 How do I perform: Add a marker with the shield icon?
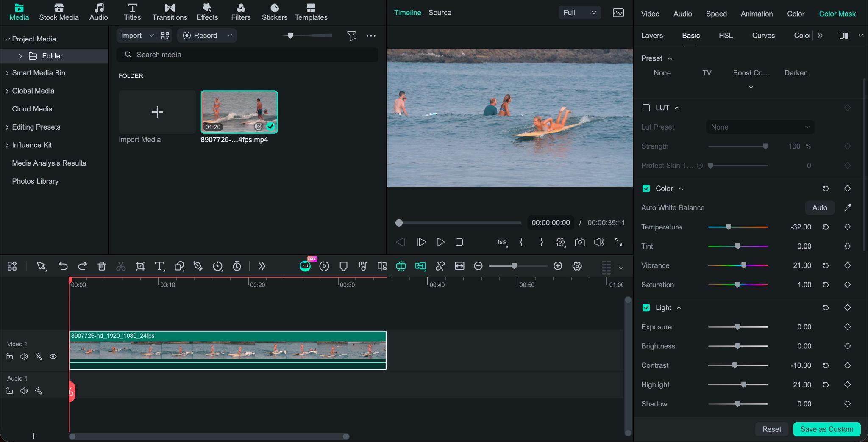[x=343, y=266]
